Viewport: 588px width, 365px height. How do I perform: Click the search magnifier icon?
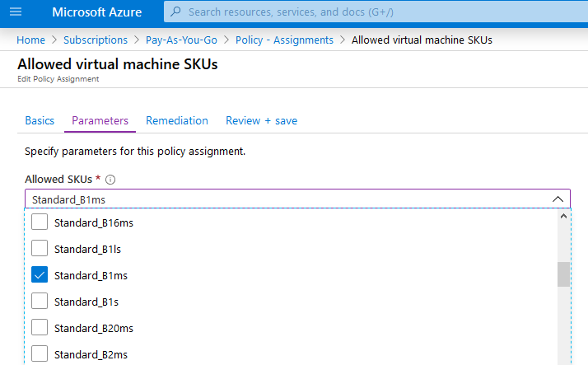point(175,12)
